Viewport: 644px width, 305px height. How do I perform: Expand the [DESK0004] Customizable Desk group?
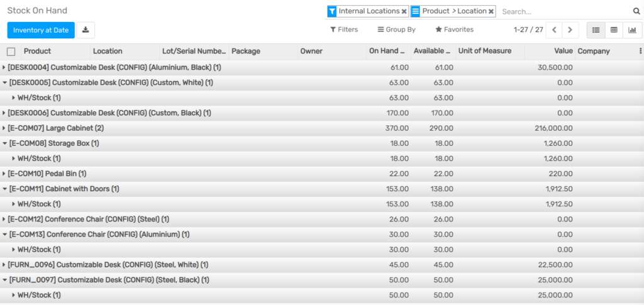tap(112, 67)
